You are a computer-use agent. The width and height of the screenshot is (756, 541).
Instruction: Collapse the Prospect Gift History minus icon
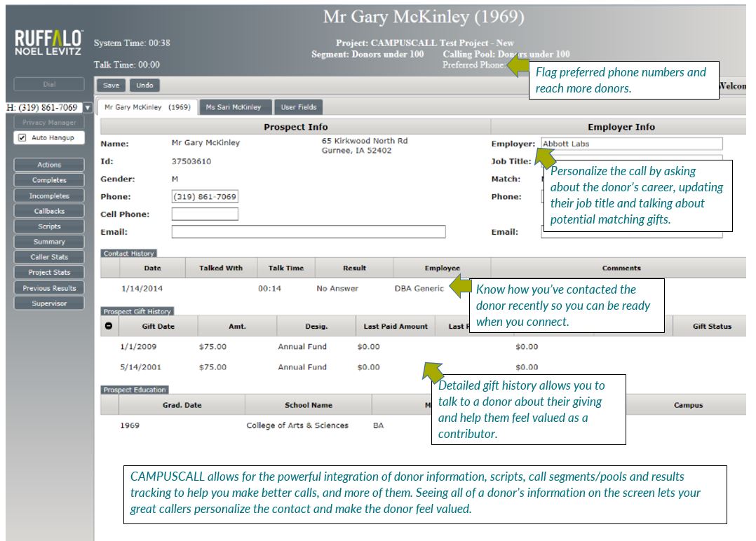point(109,326)
